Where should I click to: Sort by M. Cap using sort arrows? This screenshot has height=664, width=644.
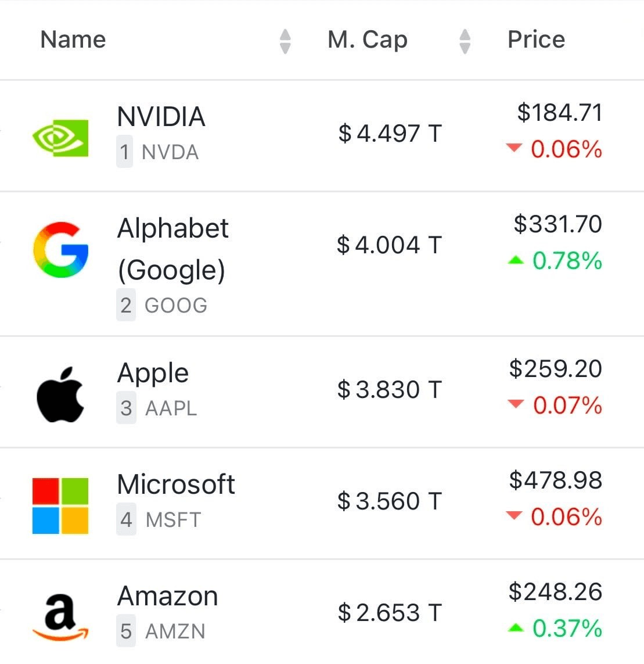coord(465,41)
